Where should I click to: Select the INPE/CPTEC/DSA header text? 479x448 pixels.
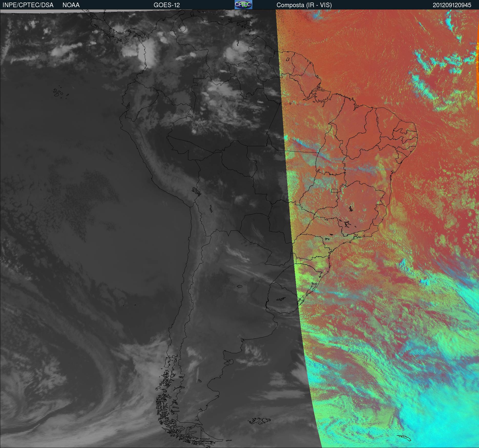point(28,5)
